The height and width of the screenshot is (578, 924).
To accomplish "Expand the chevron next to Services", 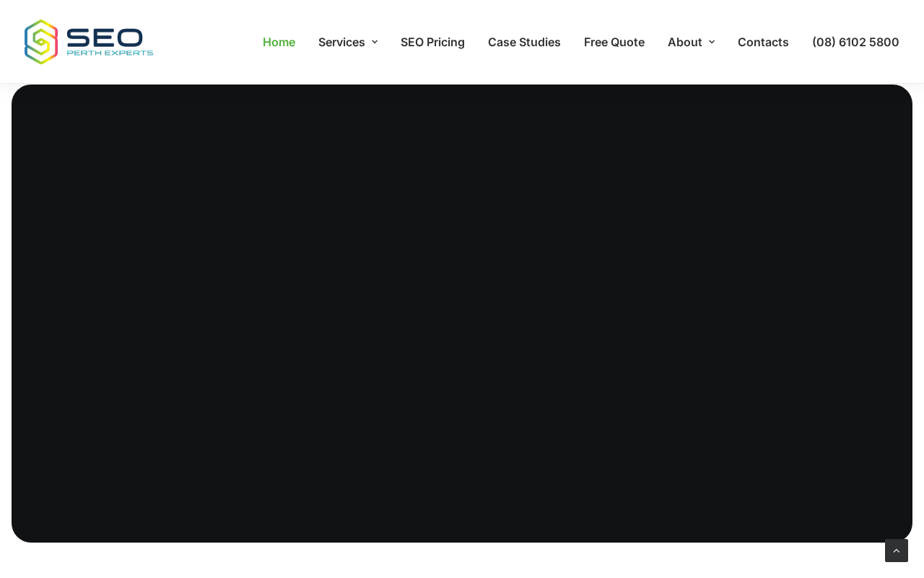I will 375,42.
